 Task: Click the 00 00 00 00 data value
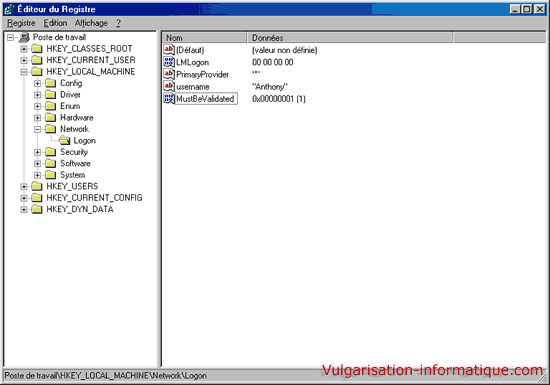pos(273,62)
